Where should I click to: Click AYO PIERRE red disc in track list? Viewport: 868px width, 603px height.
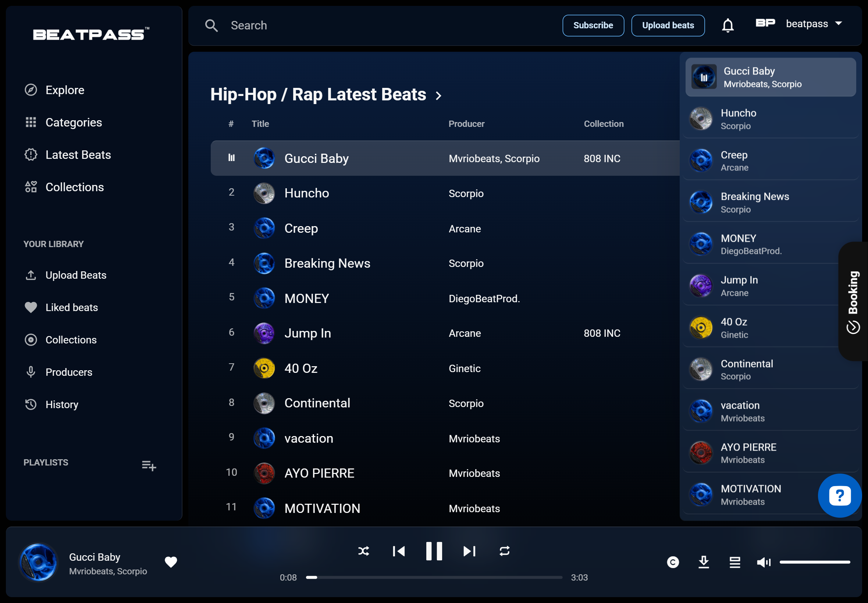(x=264, y=474)
